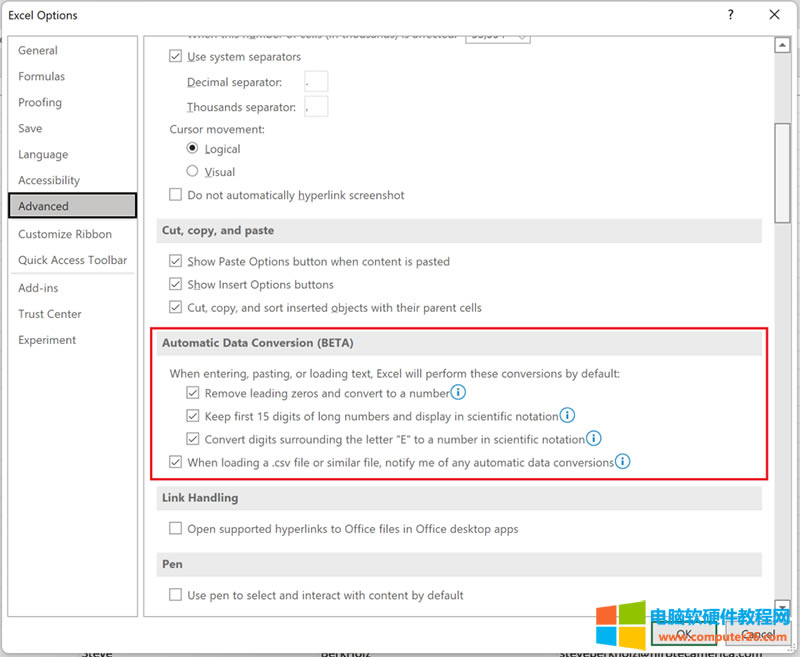Select the Visual cursor movement option
This screenshot has height=657, width=800.
click(193, 172)
